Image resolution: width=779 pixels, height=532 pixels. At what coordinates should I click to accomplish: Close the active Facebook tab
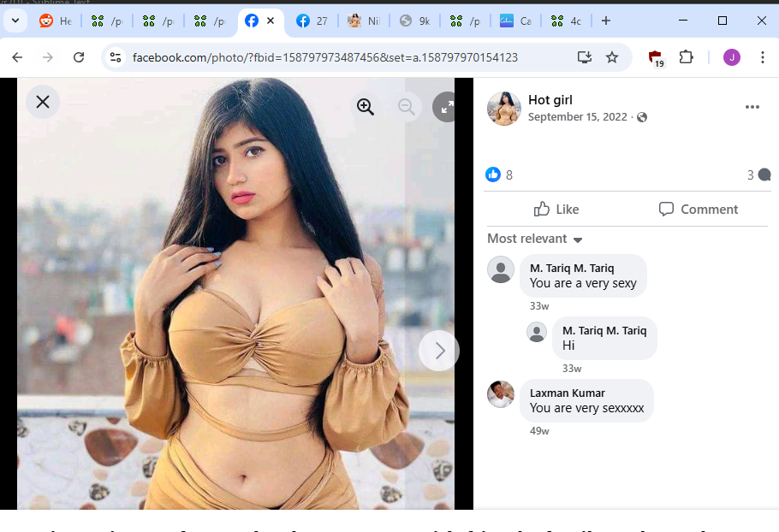pos(271,21)
